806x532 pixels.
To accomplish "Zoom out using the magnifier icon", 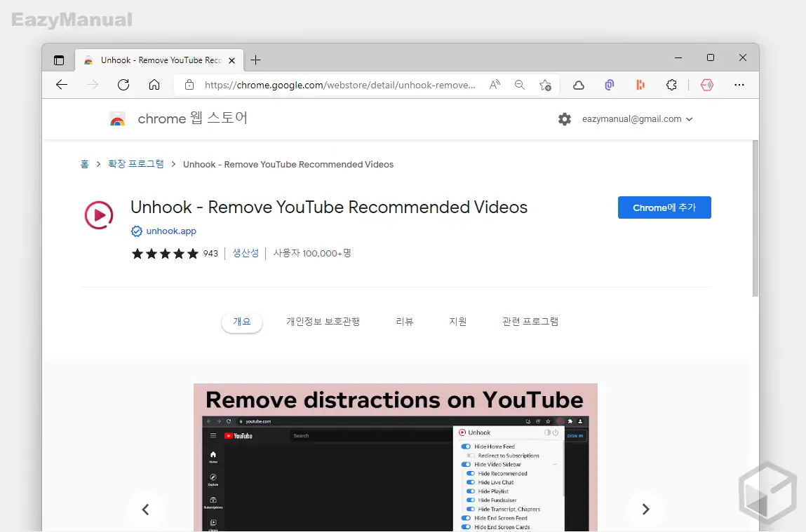I will (x=520, y=85).
